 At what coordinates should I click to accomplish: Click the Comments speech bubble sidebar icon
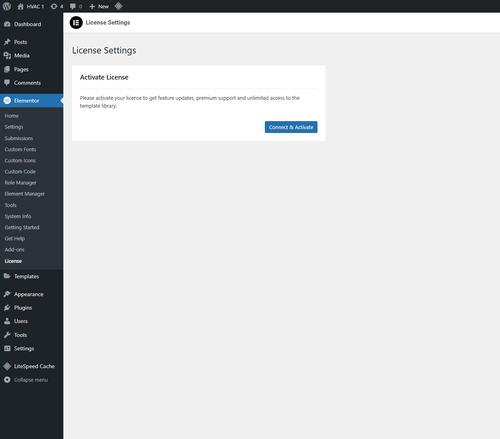tap(7, 83)
